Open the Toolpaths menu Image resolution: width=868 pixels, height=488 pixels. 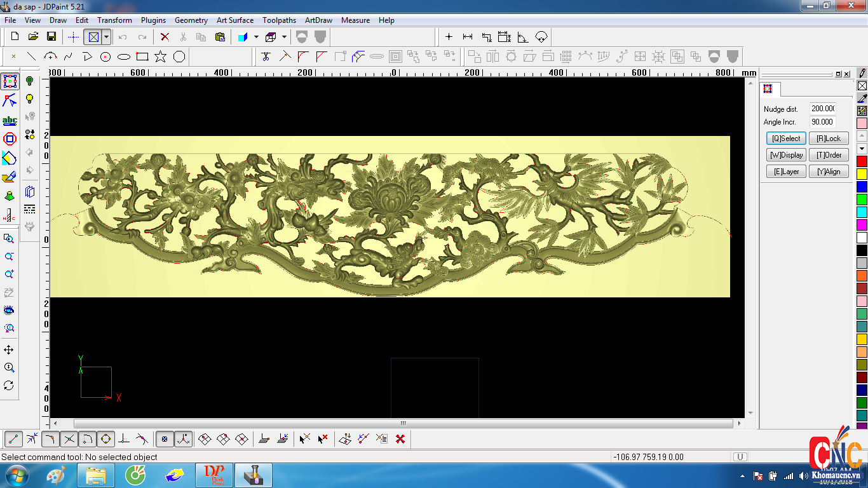pyautogui.click(x=279, y=20)
